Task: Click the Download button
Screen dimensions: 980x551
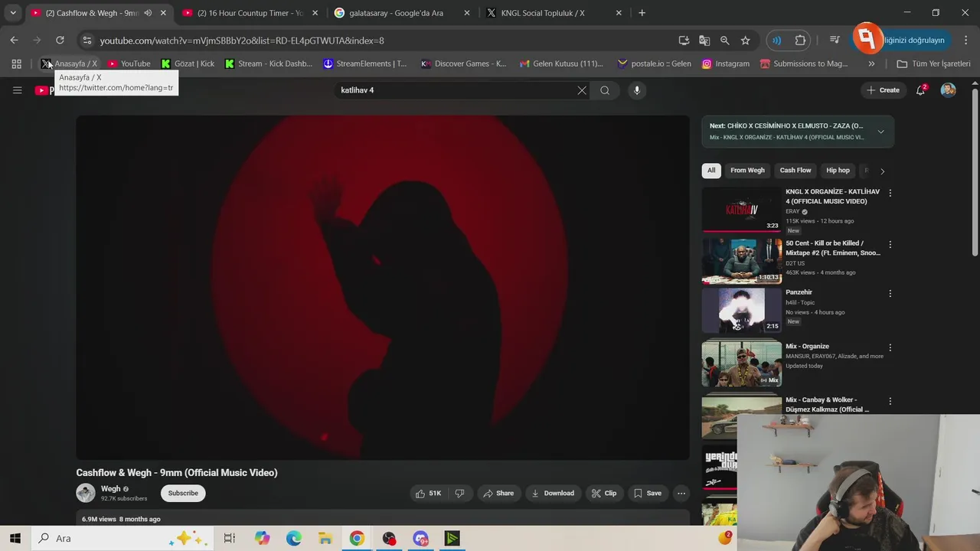Action: click(x=553, y=494)
